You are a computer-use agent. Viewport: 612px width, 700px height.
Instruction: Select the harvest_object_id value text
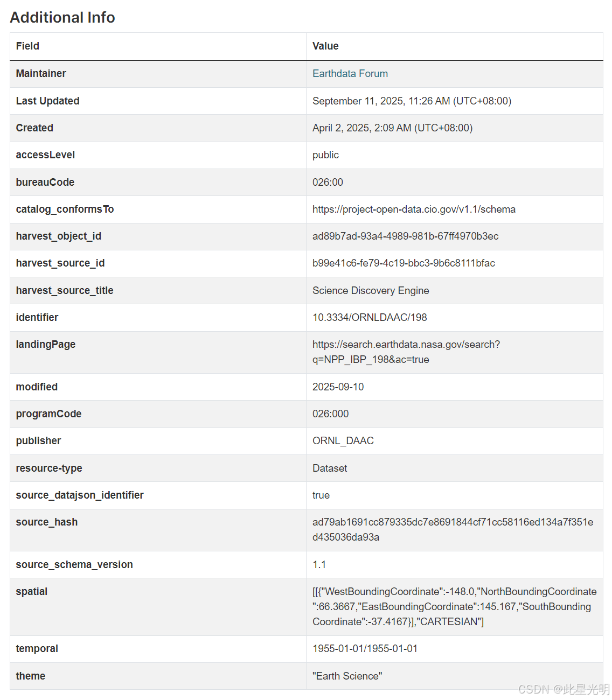pos(405,236)
